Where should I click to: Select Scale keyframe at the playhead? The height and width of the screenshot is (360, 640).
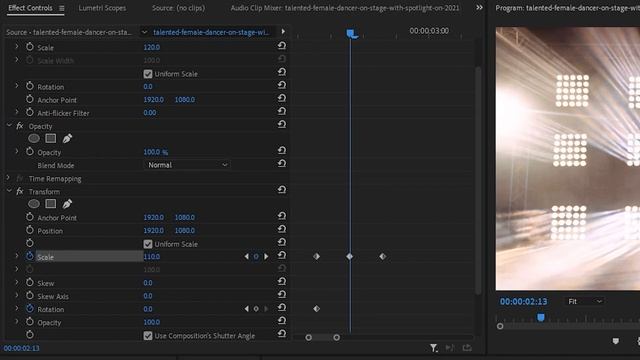349,256
